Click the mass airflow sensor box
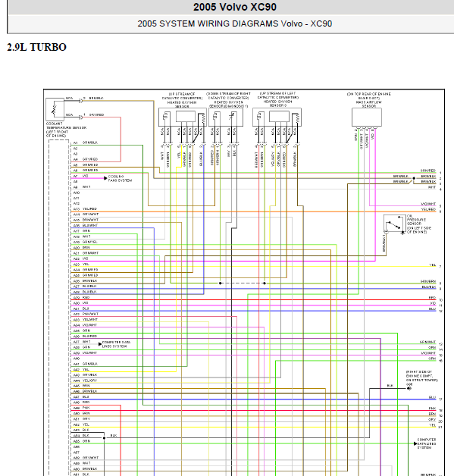 point(367,117)
